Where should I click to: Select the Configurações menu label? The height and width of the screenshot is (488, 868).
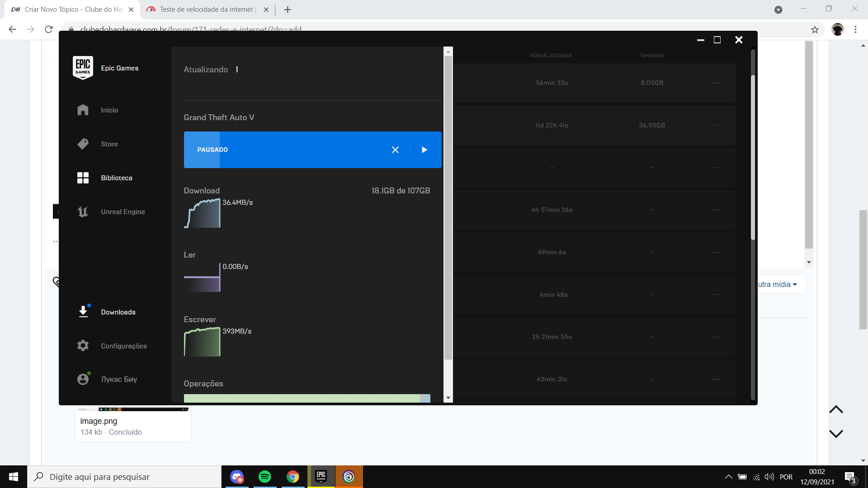click(124, 346)
